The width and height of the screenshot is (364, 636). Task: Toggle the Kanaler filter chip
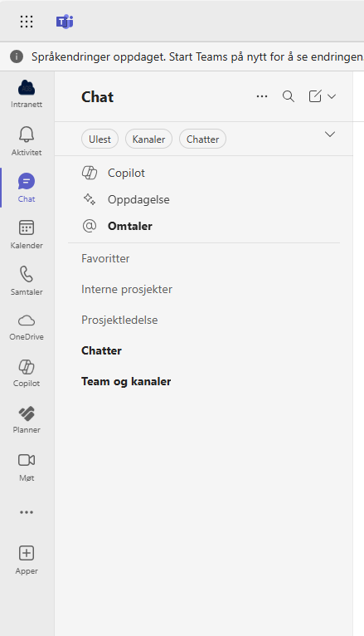148,139
